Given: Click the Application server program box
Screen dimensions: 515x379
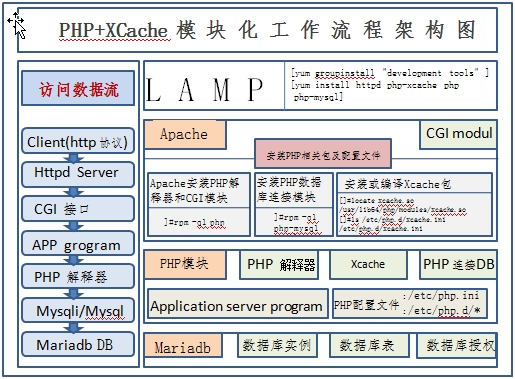Looking at the screenshot, I should pyautogui.click(x=237, y=304).
